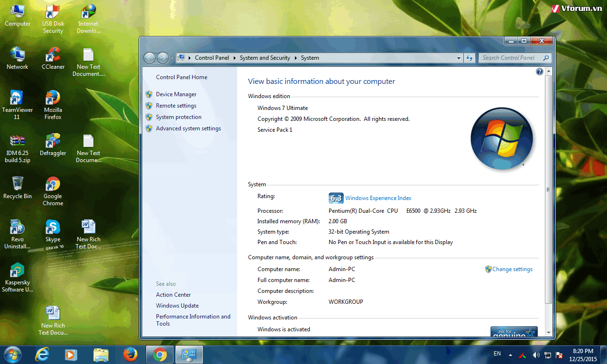Open System protection link

[x=179, y=117]
